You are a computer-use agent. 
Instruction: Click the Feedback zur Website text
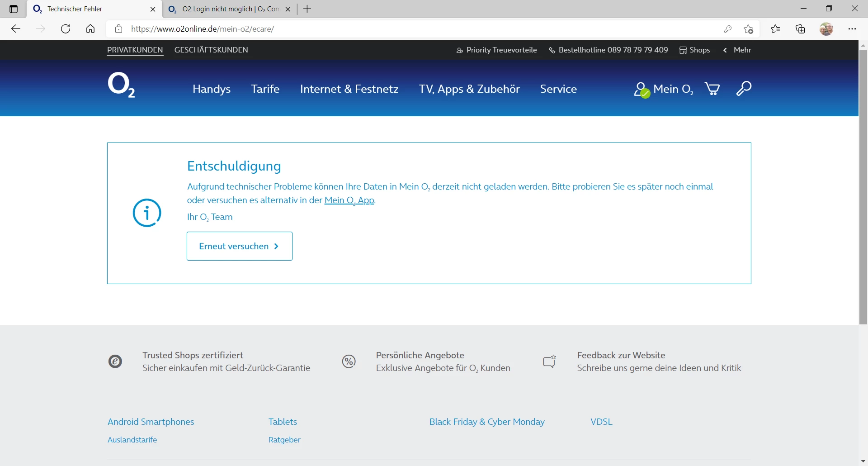(x=621, y=355)
